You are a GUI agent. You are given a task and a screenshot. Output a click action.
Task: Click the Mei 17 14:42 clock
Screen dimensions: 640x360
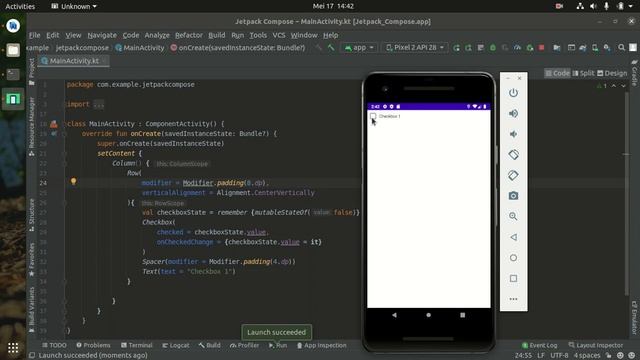click(x=333, y=6)
